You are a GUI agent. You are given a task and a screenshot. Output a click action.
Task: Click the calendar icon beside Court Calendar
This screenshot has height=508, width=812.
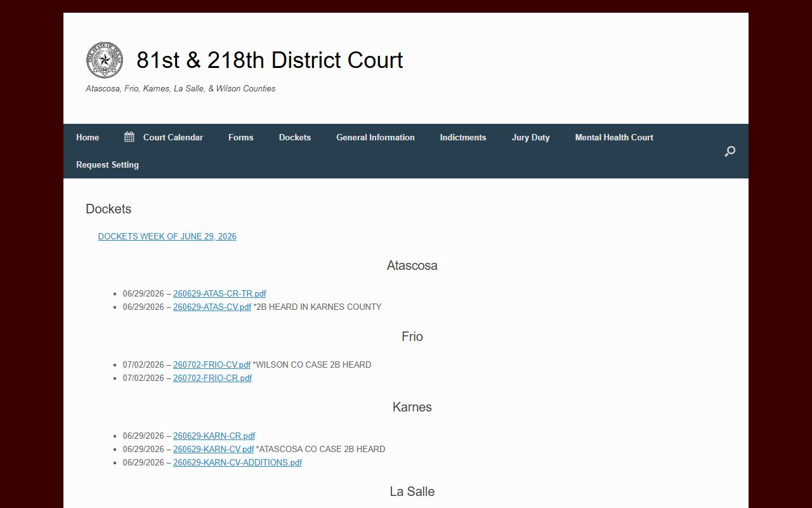point(129,137)
